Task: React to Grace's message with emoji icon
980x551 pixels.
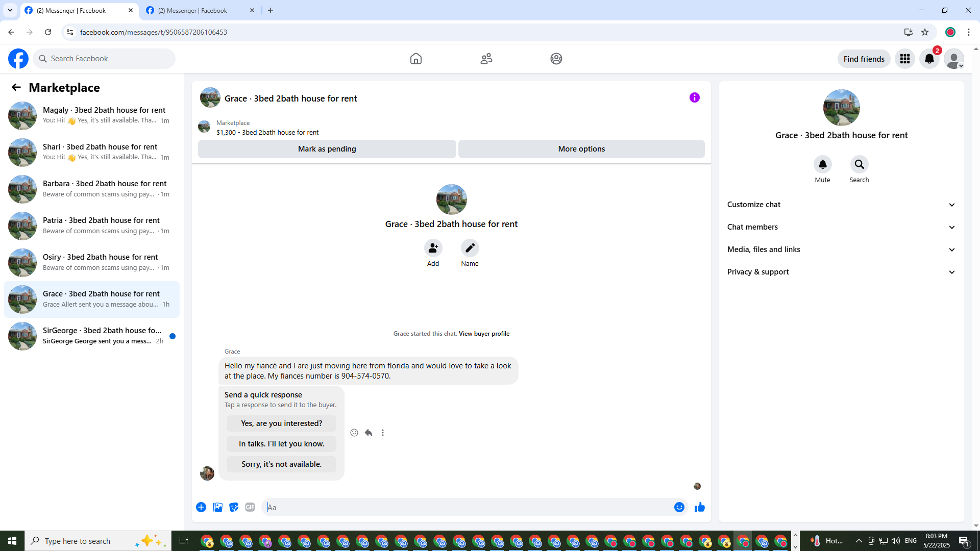Action: pyautogui.click(x=354, y=433)
